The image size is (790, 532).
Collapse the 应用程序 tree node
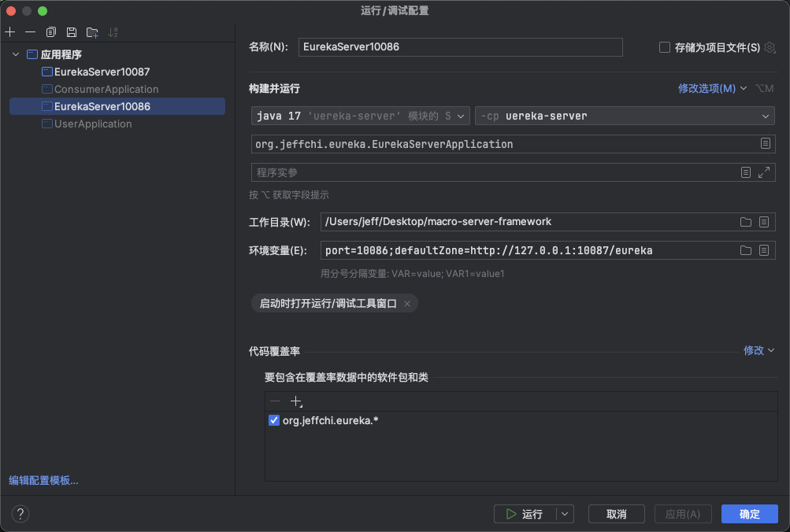(x=17, y=55)
